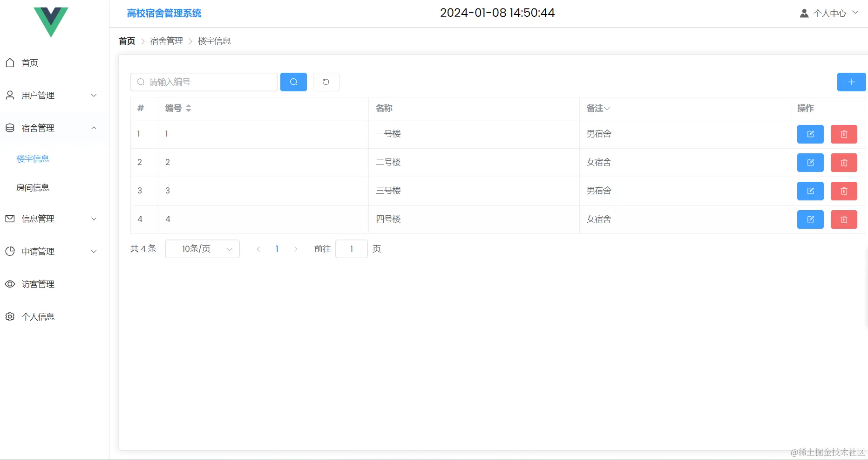The height and width of the screenshot is (460, 868).
Task: Click the 楼宇信息 breadcrumb text
Action: click(x=214, y=41)
